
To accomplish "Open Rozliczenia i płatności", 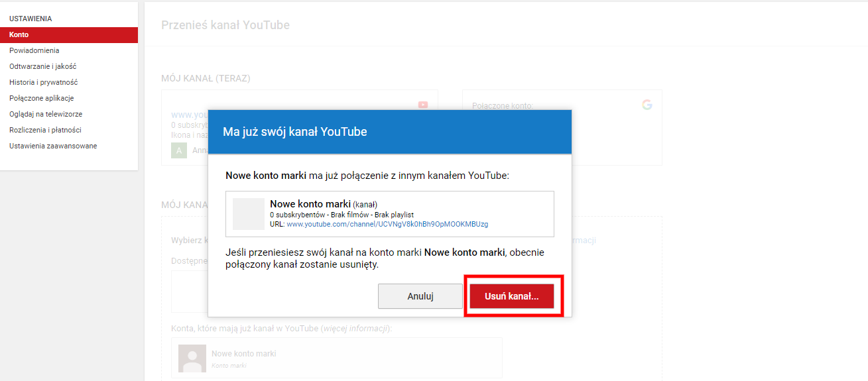I will click(45, 130).
